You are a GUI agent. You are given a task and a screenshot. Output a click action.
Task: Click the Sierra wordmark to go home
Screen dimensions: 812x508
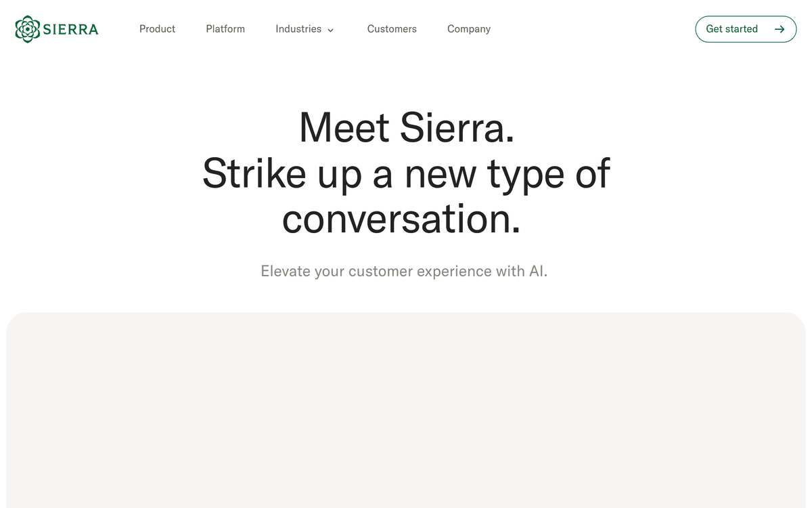[70, 28]
